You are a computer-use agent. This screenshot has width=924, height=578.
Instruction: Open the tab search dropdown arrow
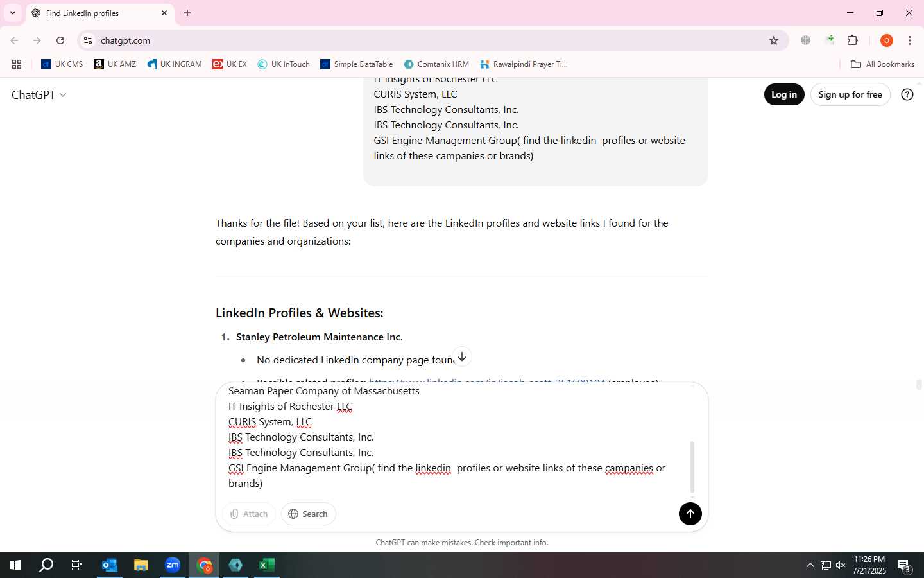coord(12,13)
